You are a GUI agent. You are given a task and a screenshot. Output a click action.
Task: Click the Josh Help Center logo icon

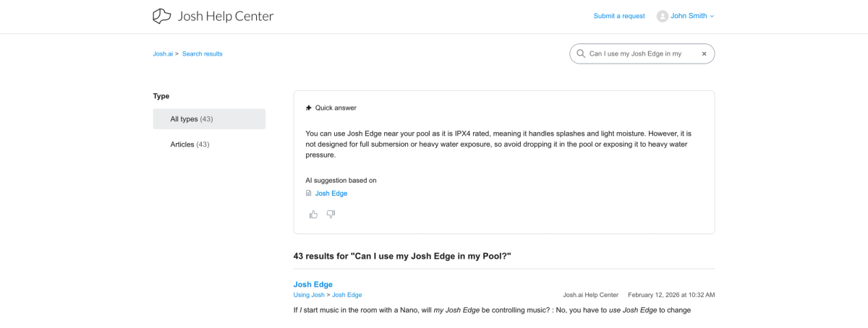pos(162,16)
